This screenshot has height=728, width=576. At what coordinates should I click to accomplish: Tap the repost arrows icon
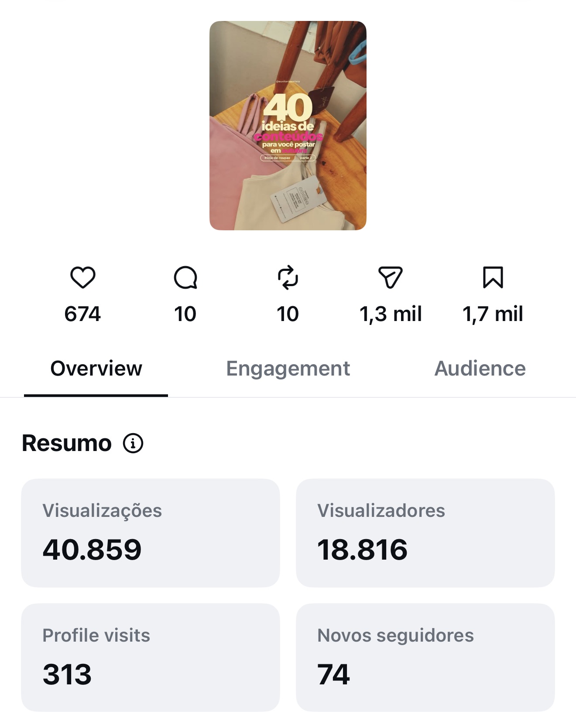[288, 277]
